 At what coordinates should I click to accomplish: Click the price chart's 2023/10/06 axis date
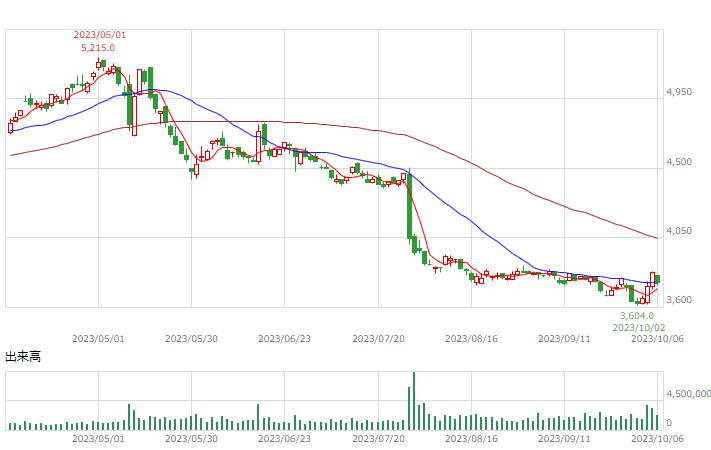coord(657,339)
